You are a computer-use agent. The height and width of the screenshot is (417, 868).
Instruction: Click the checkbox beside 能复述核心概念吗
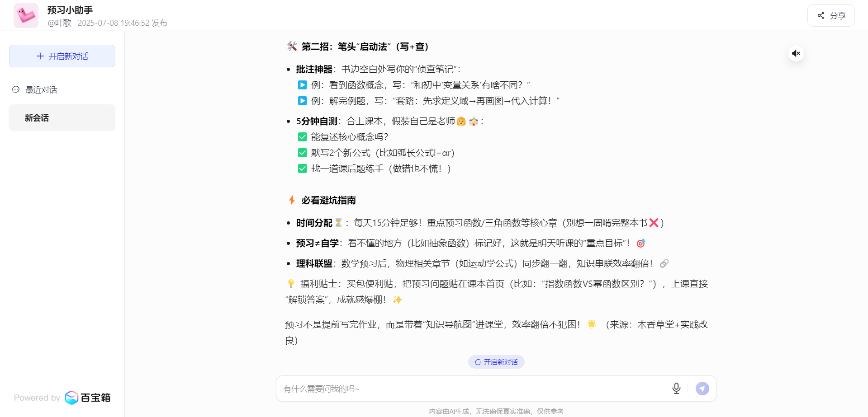point(303,137)
